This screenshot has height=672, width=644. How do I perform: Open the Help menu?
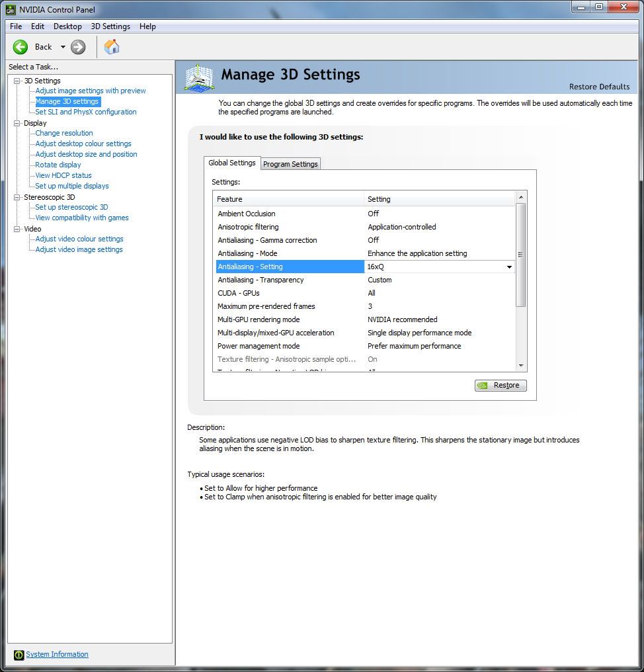tap(147, 26)
